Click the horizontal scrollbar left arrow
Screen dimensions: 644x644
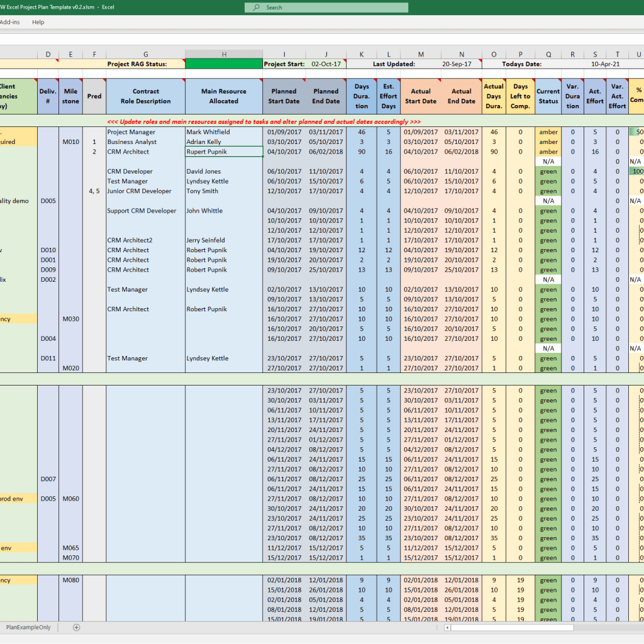pyautogui.click(x=447, y=628)
